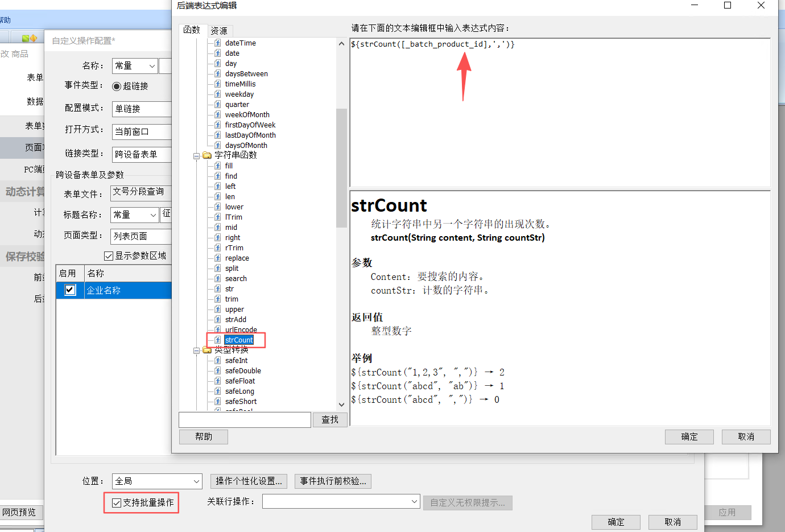Select the safeDouble function icon
785x532 pixels.
click(x=218, y=370)
